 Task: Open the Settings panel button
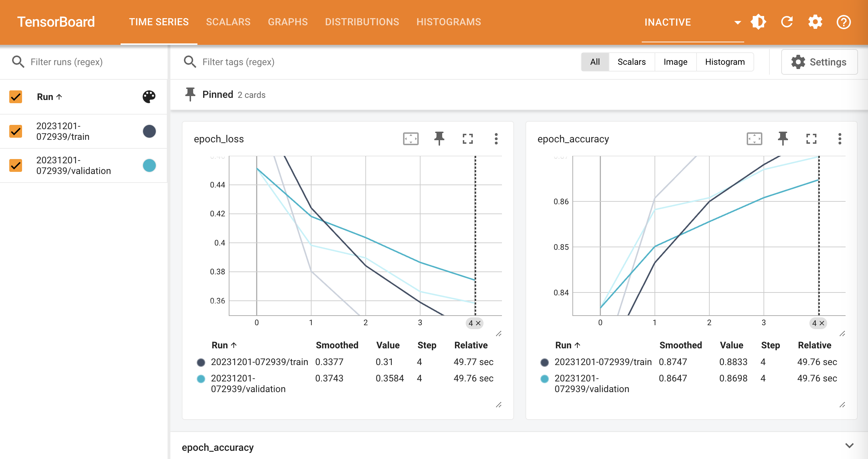pos(819,62)
